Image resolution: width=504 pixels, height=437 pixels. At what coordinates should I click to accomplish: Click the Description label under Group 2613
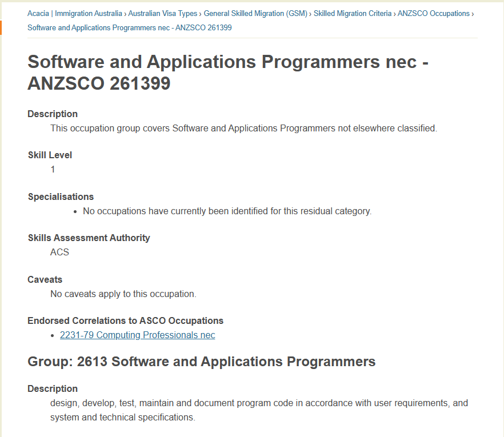click(x=53, y=389)
